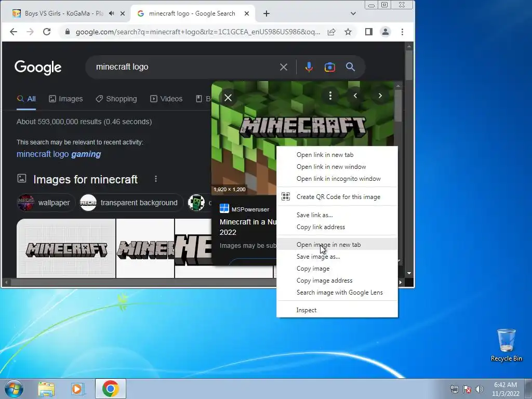This screenshot has width=532, height=399.
Task: Go to next image in preview
Action: click(x=380, y=96)
